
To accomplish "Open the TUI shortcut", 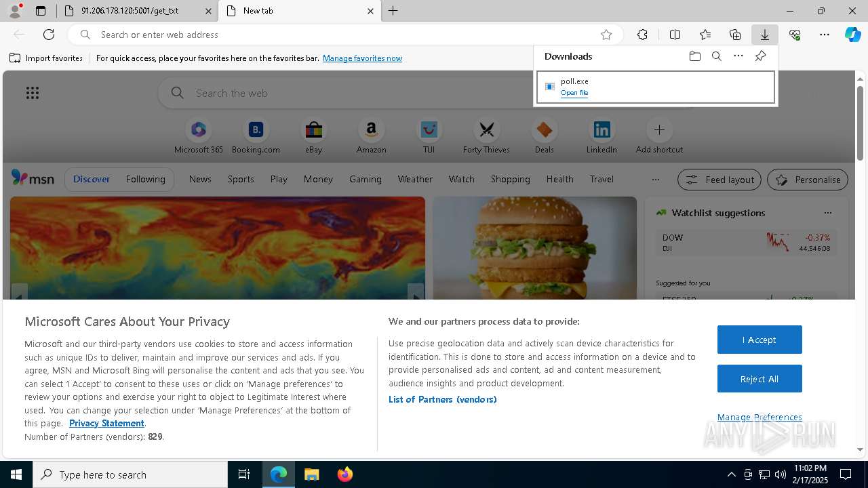I will tap(429, 136).
